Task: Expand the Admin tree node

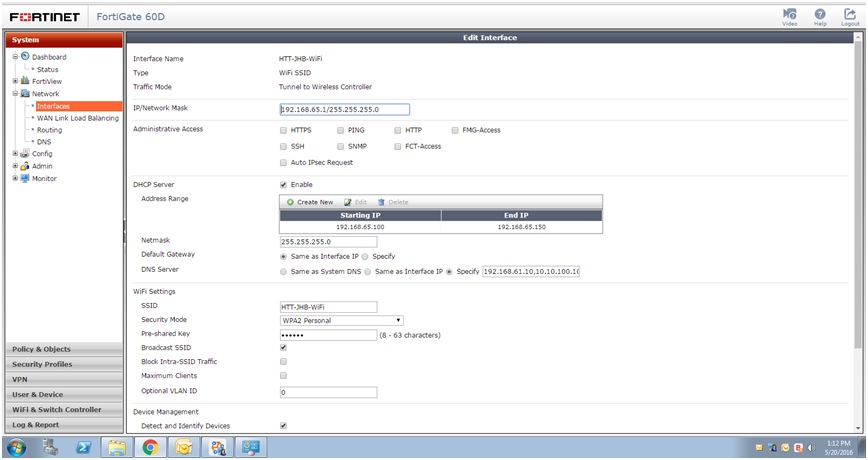Action: (16, 166)
